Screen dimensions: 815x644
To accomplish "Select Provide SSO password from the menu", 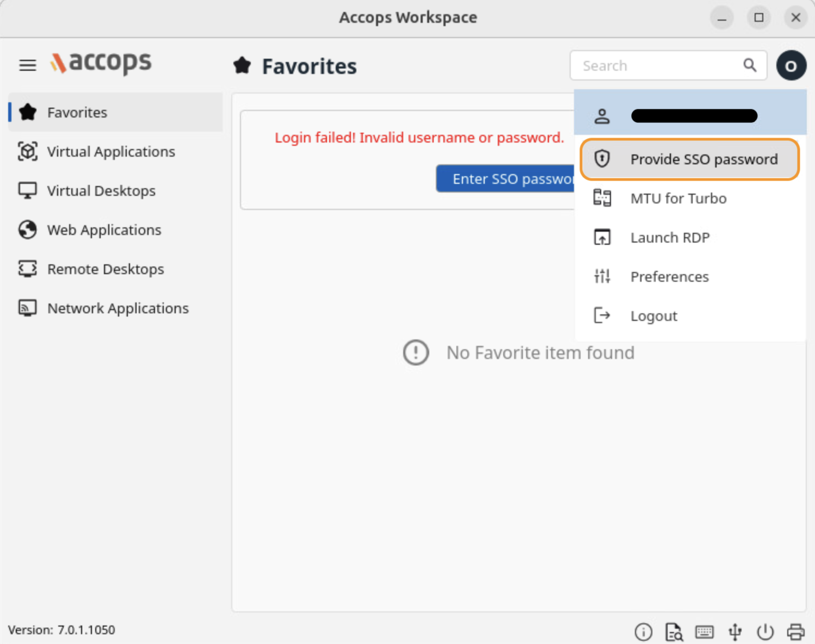I will 689,159.
